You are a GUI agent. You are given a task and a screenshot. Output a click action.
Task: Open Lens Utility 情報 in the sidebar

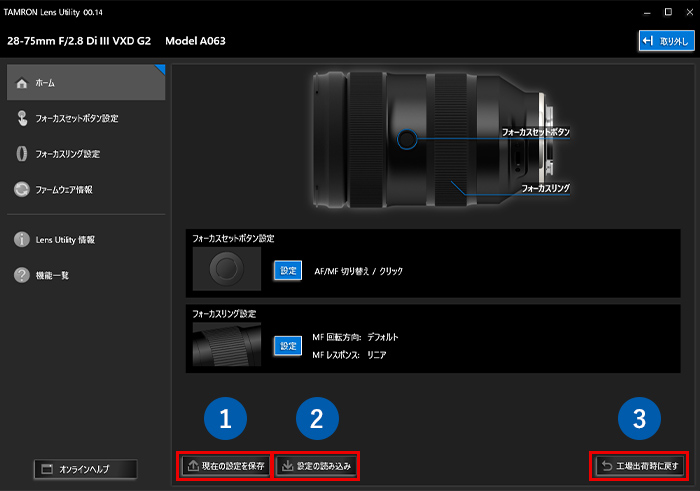coord(65,240)
